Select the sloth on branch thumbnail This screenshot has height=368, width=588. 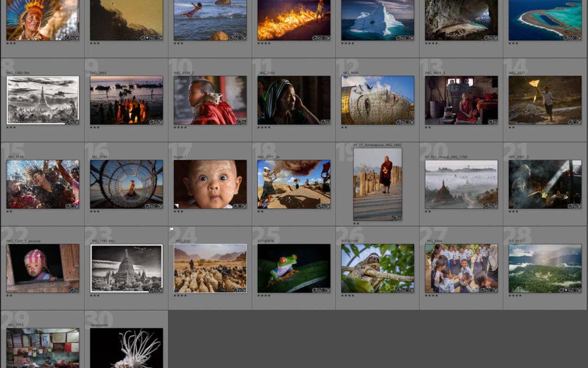pos(378,268)
